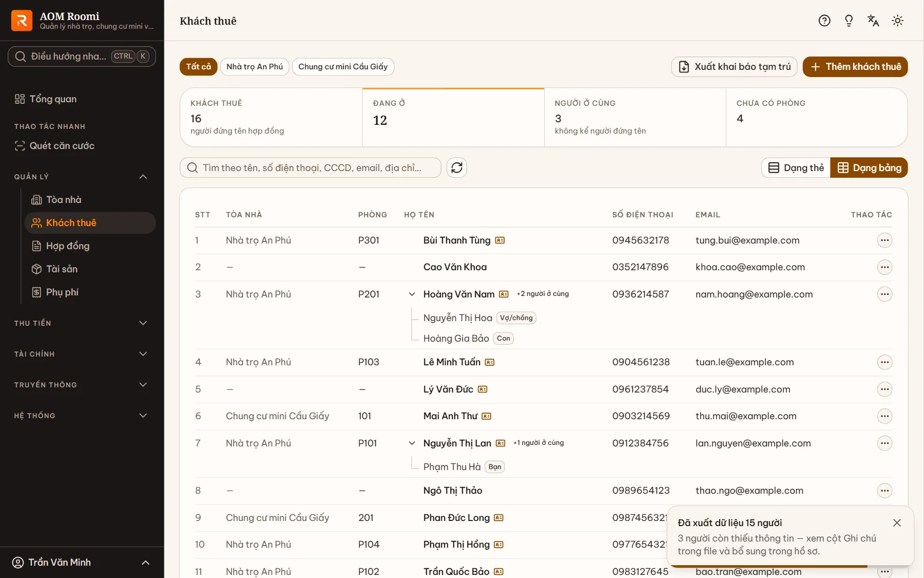This screenshot has width=924, height=578.
Task: Collapse the Quản lý sidebar section
Action: coord(82,177)
